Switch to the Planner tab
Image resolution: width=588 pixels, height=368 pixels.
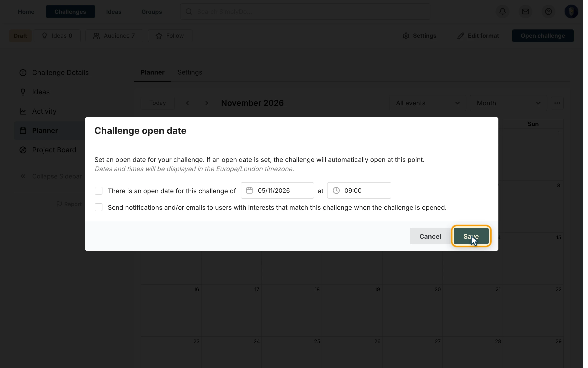click(x=152, y=72)
